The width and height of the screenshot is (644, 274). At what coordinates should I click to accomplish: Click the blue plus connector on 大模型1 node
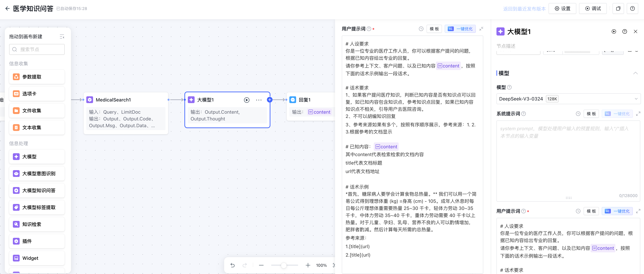[x=270, y=100]
